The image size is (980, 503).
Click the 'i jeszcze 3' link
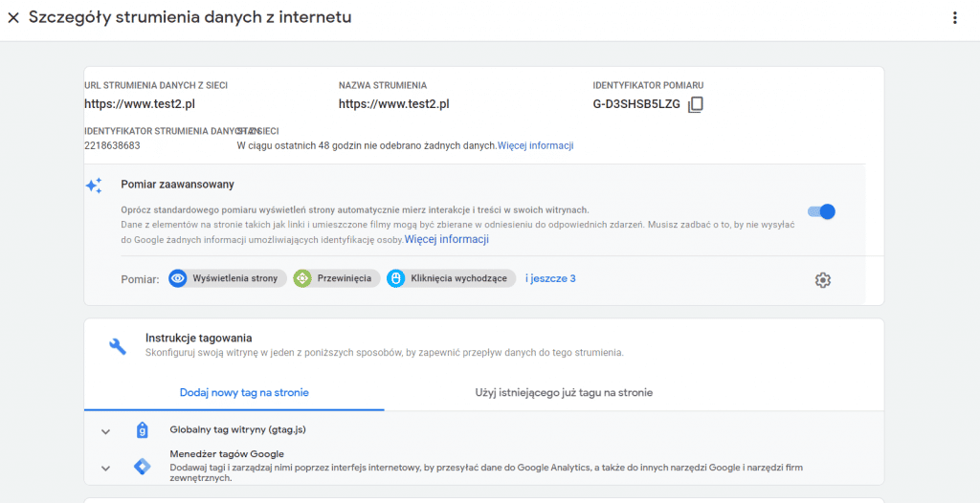550,278
